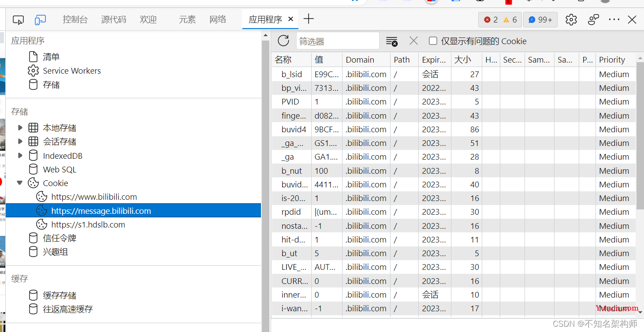Close the 应用程序 tab with its x
This screenshot has height=332, width=644.
click(x=290, y=19)
